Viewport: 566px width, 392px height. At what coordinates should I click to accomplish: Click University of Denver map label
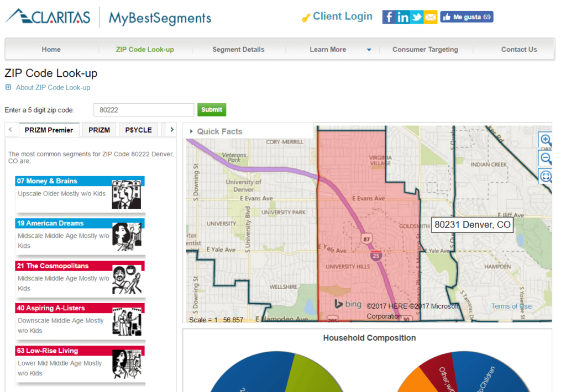pos(243,186)
